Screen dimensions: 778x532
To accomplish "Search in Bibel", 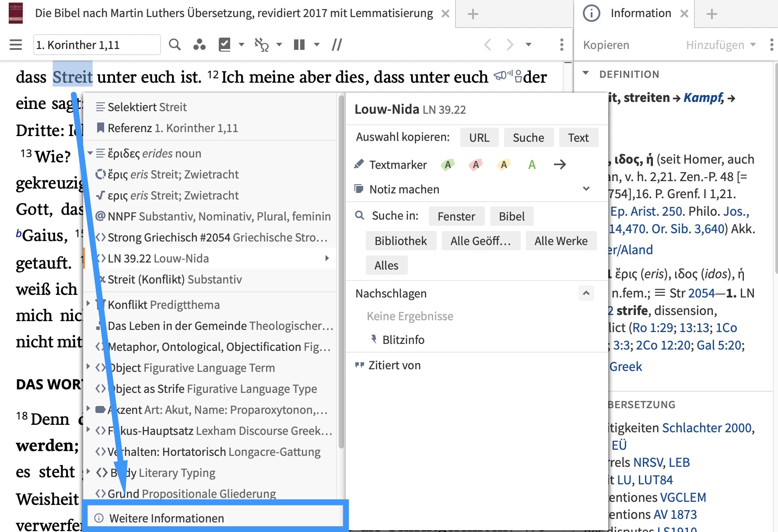I will coord(512,216).
